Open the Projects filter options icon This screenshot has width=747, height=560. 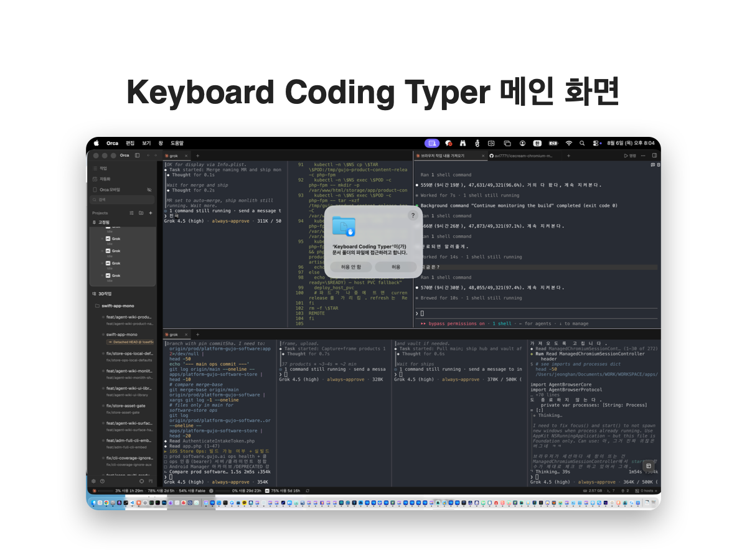[131, 213]
